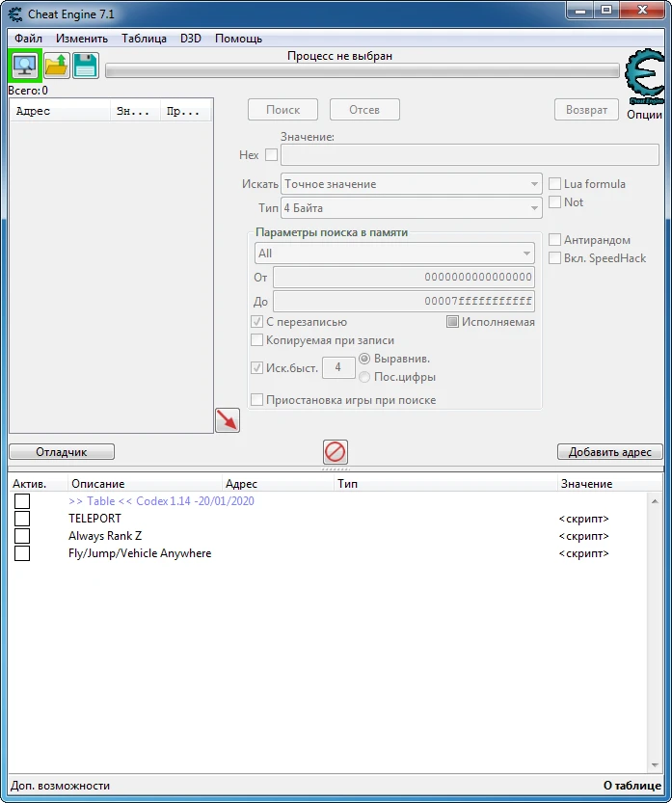Screen dimensions: 672x803
Task: Expand Искать scan type dropdown
Action: click(412, 184)
